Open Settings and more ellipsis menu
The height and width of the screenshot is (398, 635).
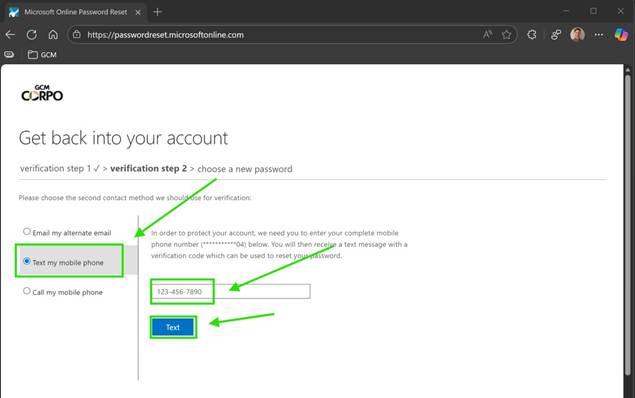tap(599, 35)
